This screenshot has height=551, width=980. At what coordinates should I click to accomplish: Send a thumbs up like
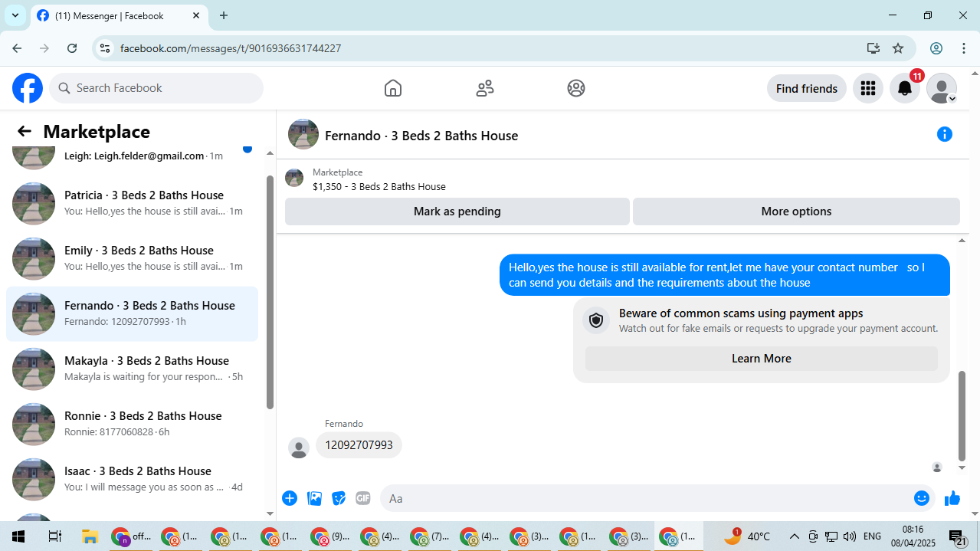coord(952,499)
